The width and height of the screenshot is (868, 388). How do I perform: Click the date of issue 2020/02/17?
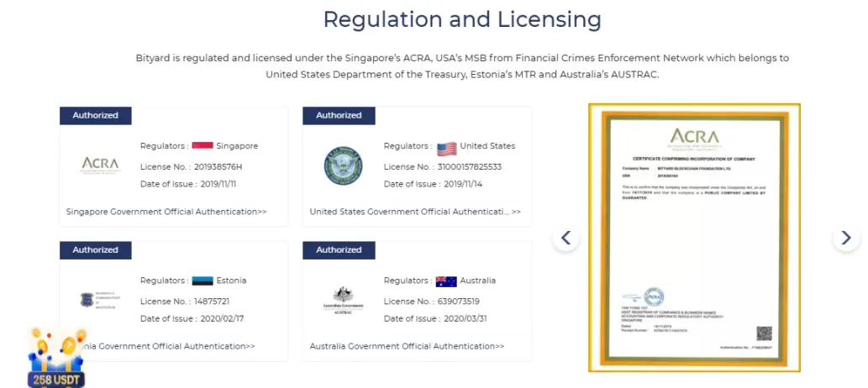click(220, 318)
